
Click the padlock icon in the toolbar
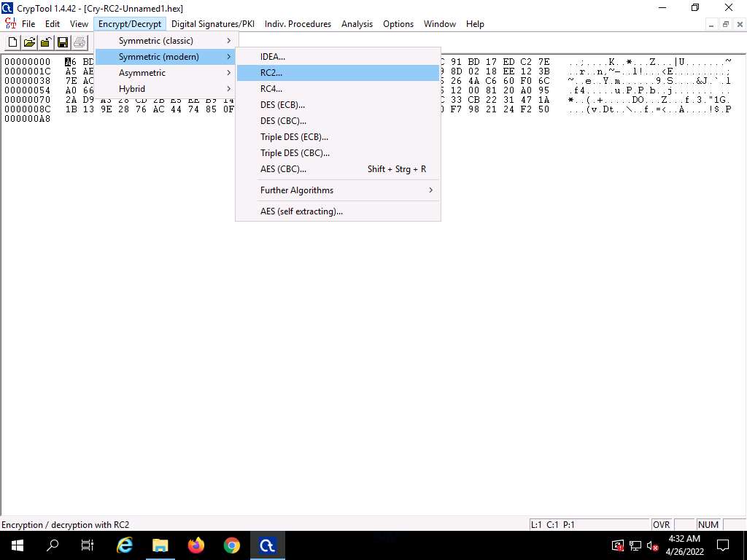(x=45, y=42)
